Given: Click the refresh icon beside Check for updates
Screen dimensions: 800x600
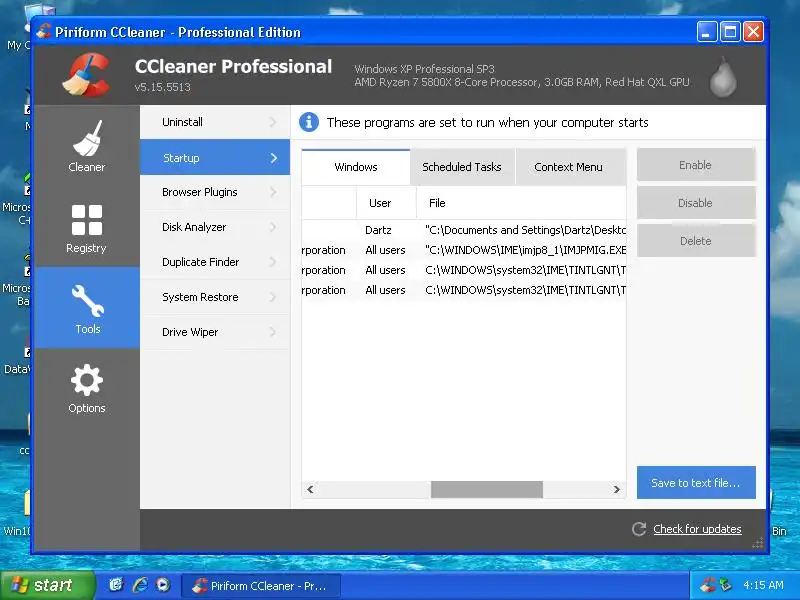Looking at the screenshot, I should (639, 529).
